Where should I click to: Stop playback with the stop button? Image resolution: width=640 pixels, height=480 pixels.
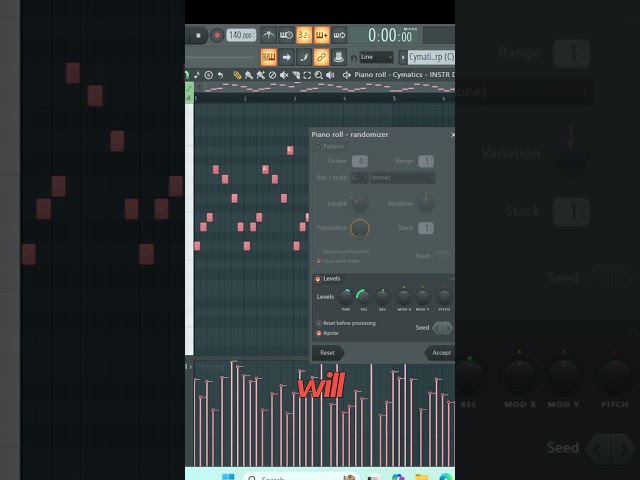[x=198, y=36]
